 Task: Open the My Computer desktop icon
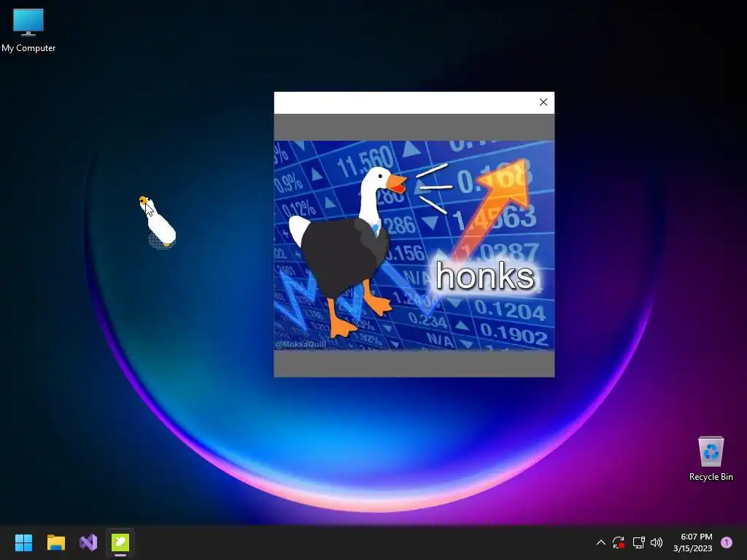28,30
